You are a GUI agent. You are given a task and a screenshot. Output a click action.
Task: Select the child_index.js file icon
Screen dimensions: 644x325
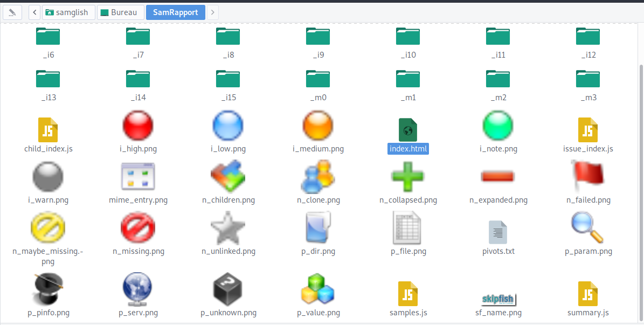pos(48,130)
